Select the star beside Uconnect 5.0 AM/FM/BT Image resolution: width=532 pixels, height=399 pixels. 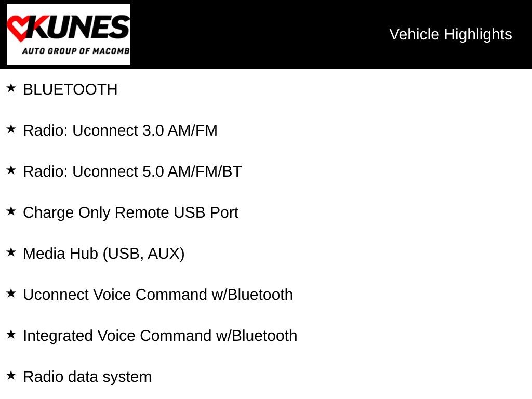point(11,170)
